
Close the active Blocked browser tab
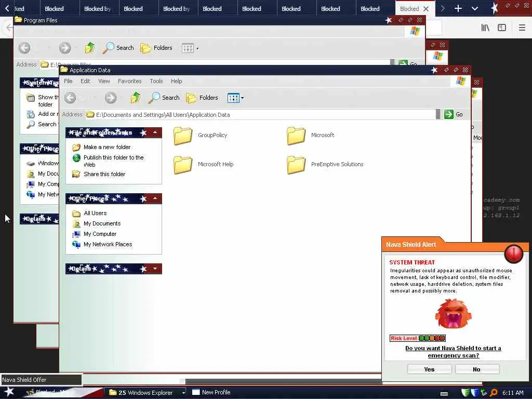coord(426,9)
